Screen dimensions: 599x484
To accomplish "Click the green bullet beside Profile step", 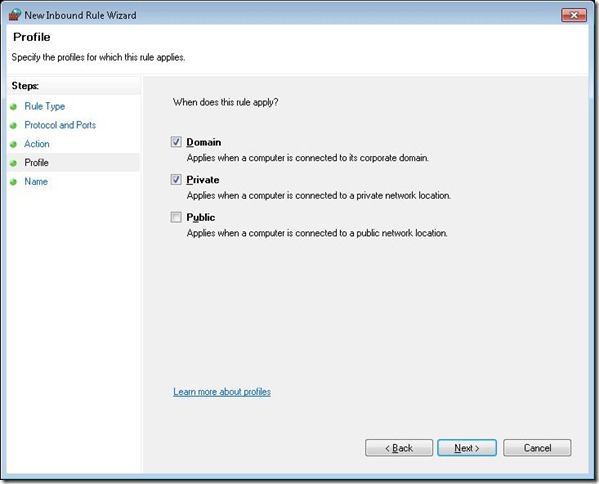I will click(x=14, y=163).
